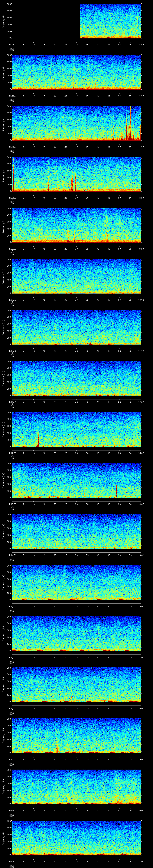Image resolution: width=153 pixels, height=868 pixels.
Task: Click the 11:20:00 time axis label
Action: 12,861
